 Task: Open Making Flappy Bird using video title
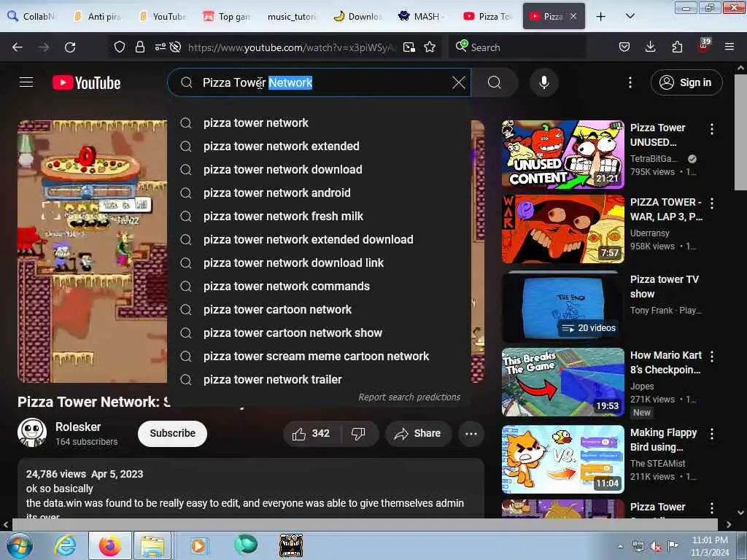(663, 440)
